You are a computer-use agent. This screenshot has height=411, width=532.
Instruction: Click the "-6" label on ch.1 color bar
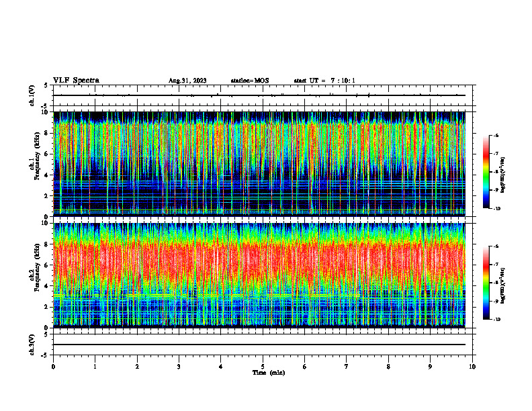tap(496, 135)
